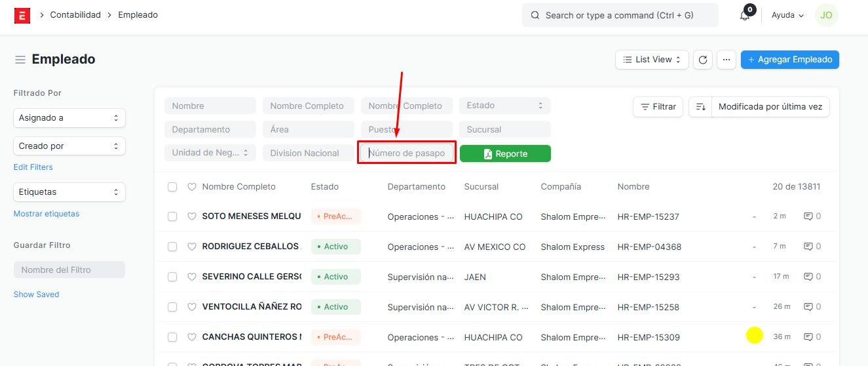Click the sort direction toggle icon
Image resolution: width=868 pixels, height=366 pixels.
[x=700, y=107]
